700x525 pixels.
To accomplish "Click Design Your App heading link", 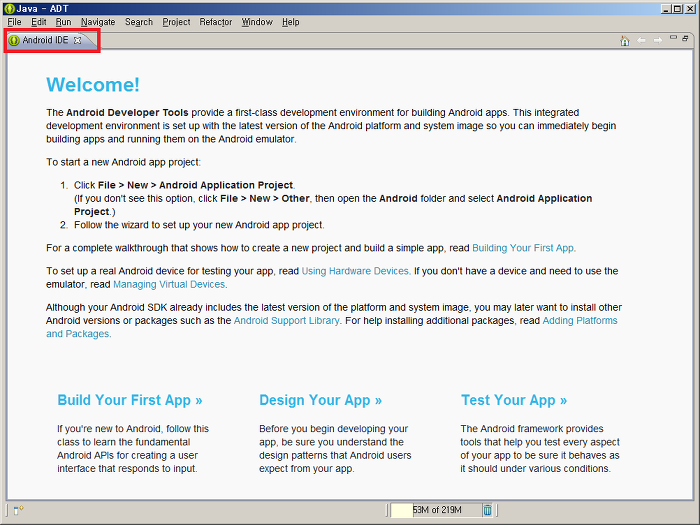I will point(321,400).
